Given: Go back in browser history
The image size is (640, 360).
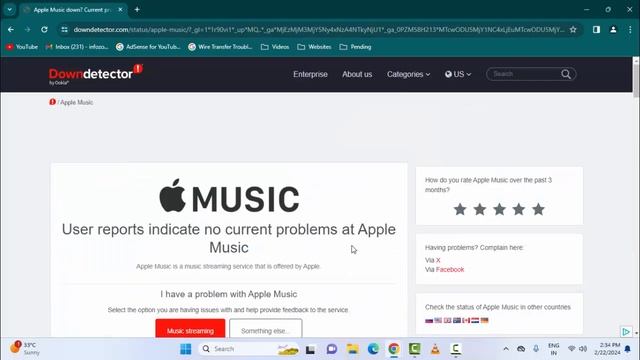Looking at the screenshot, I should tap(11, 29).
